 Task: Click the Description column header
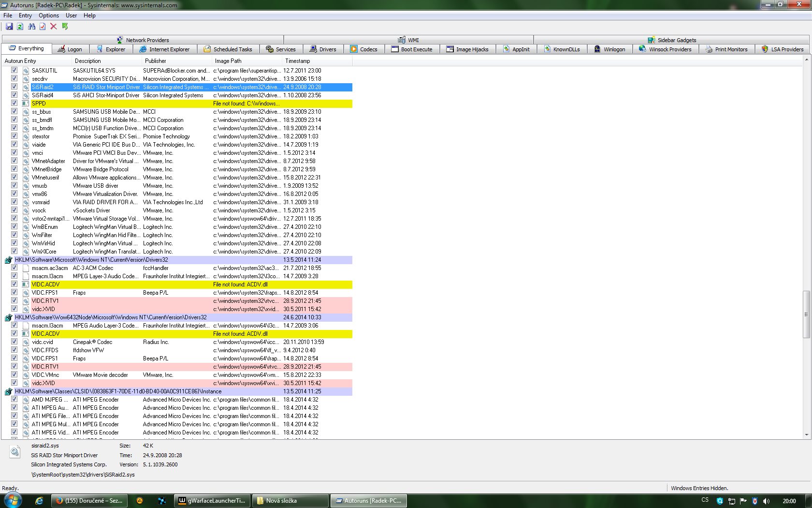point(107,61)
